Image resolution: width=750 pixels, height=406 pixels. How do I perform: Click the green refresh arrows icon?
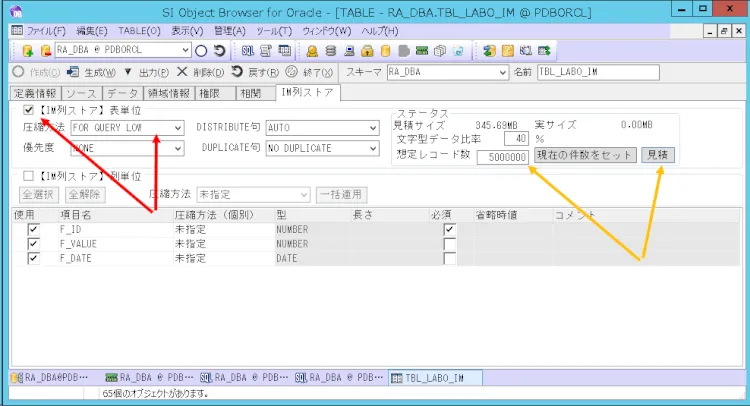click(489, 51)
